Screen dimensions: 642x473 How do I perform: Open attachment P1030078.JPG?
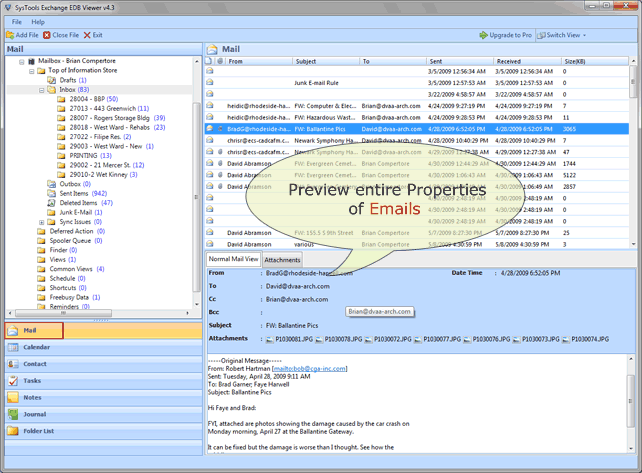(339, 339)
